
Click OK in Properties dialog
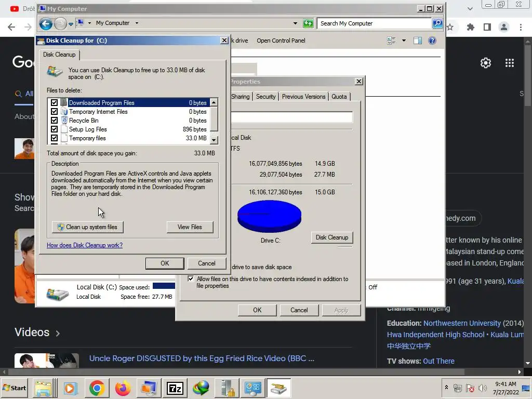coord(257,310)
